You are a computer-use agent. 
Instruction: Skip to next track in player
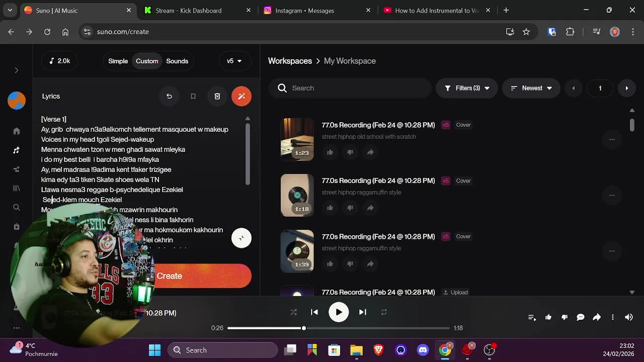click(x=362, y=312)
